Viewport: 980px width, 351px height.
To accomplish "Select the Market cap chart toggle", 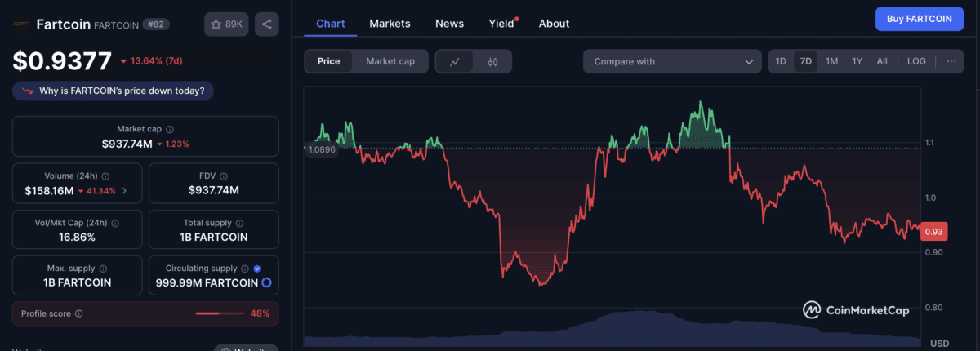I will 390,61.
